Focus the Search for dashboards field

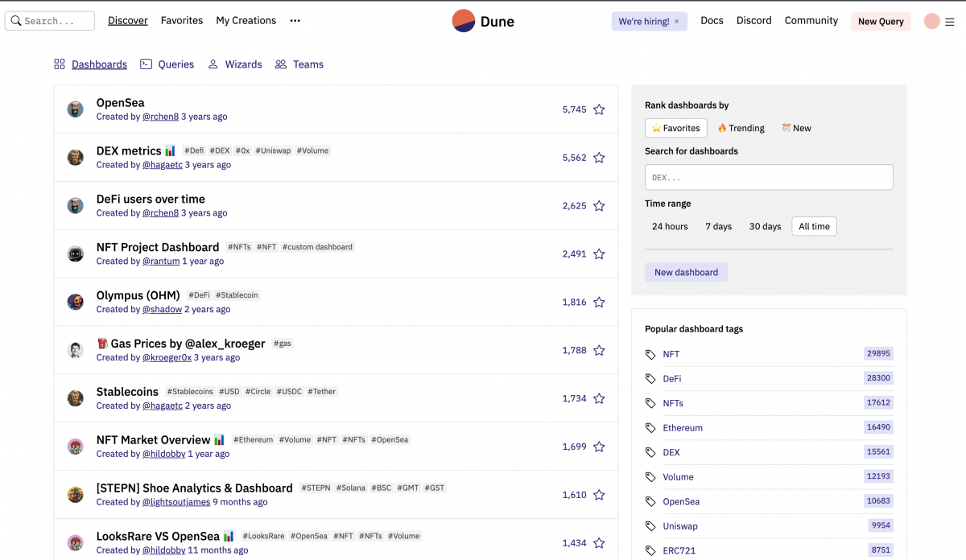coord(769,177)
